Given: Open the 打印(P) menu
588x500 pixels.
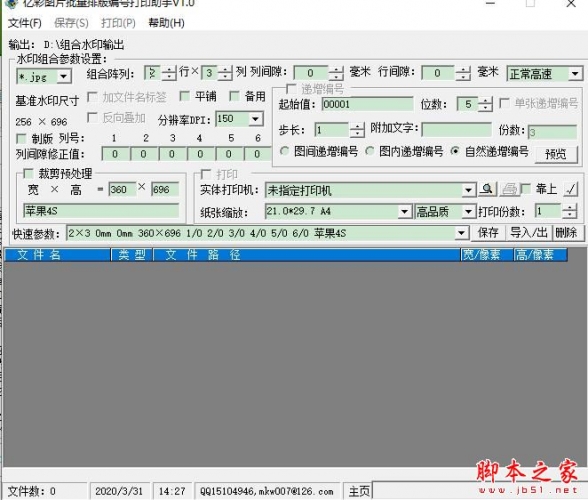Looking at the screenshot, I should click(118, 23).
